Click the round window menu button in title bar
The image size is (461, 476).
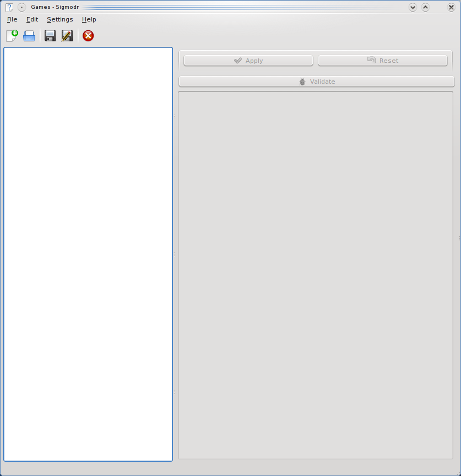click(x=21, y=7)
